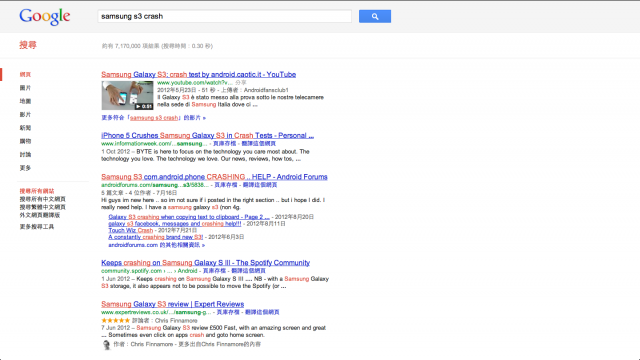Choose 搜尋所有中文網頁 filter
Viewport: 640px width, 360px height.
coord(42,199)
